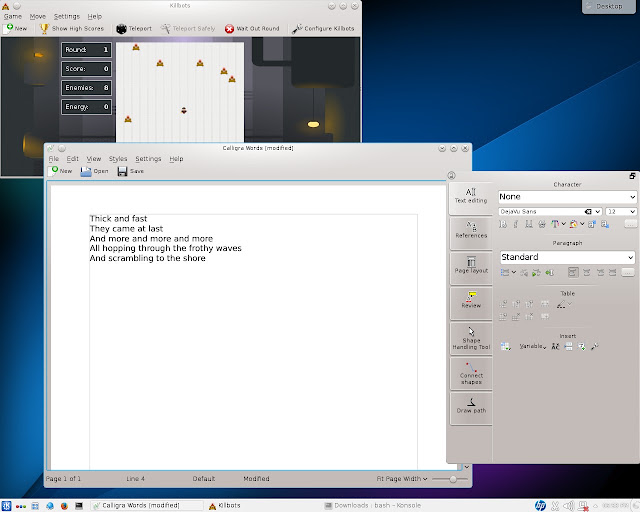640x512 pixels.
Task: Click the volume icon in system tray
Action: 569,506
